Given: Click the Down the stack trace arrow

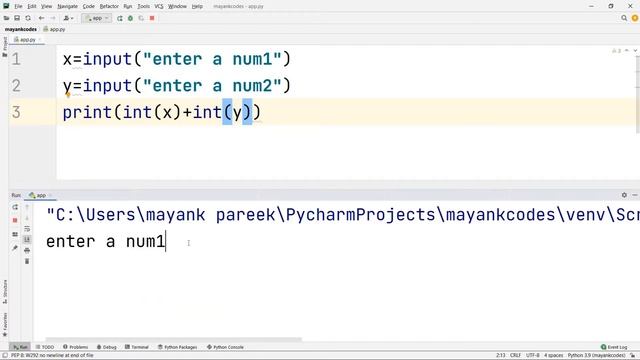Looking at the screenshot, I should 27,218.
